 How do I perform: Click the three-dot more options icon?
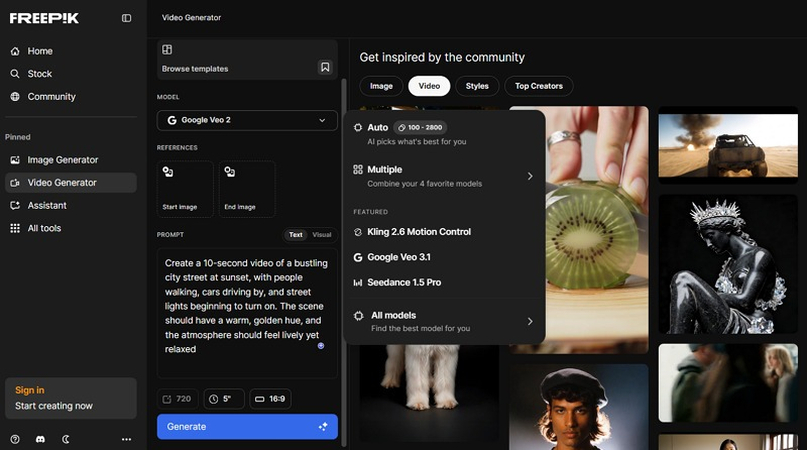pyautogui.click(x=126, y=439)
